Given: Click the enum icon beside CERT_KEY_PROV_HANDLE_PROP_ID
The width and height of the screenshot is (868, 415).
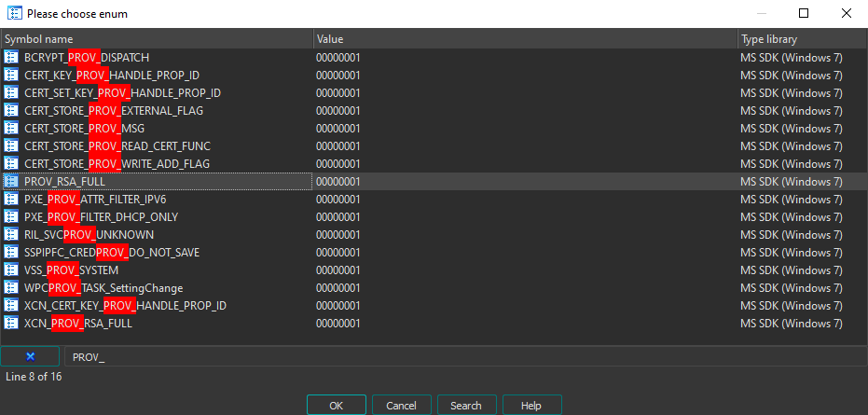Looking at the screenshot, I should pyautogui.click(x=11, y=75).
